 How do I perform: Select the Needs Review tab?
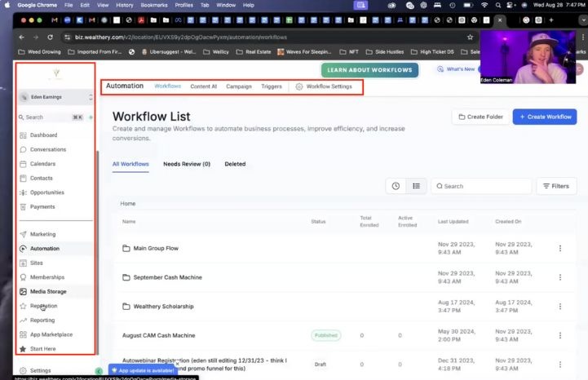coord(187,164)
